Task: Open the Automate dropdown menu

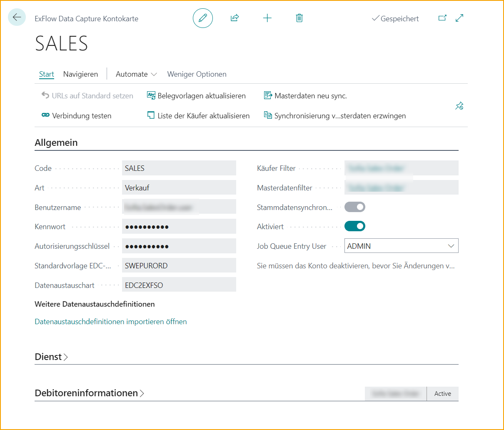Action: pos(136,74)
